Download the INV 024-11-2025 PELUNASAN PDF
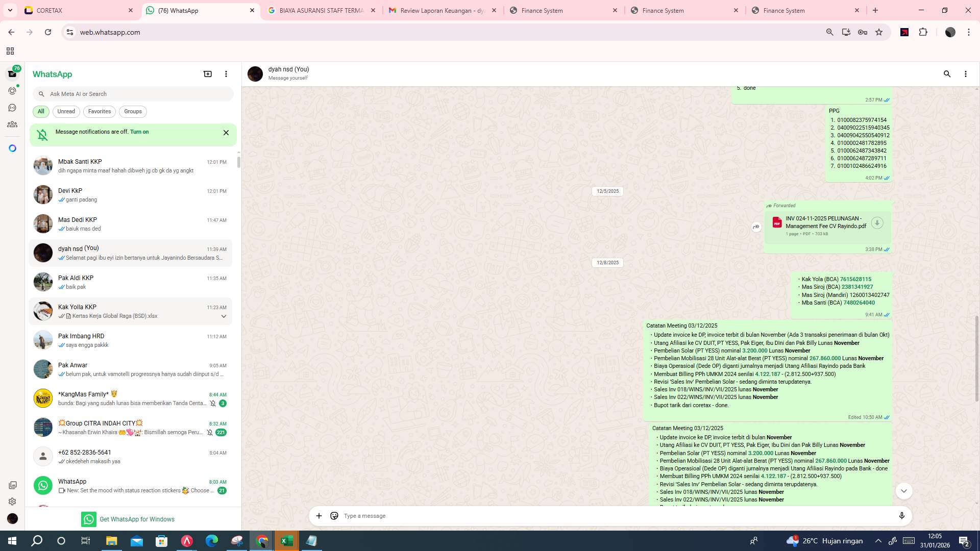This screenshot has height=551, width=980. click(x=877, y=223)
